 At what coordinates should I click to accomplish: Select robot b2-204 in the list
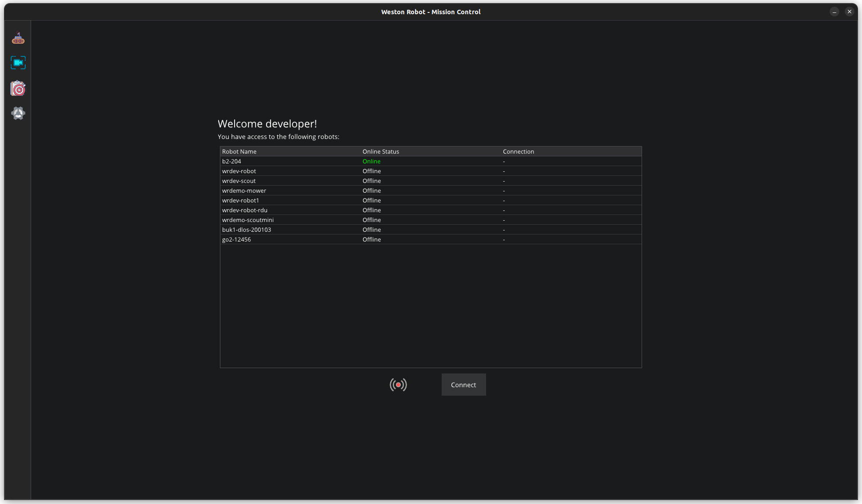coord(431,161)
